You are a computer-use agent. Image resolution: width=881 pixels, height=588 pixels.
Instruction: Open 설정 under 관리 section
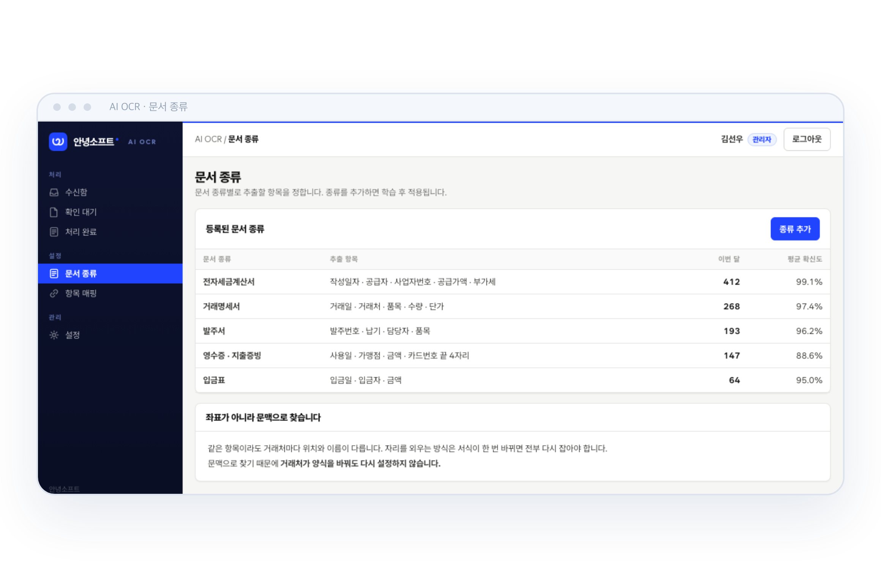tap(110, 335)
